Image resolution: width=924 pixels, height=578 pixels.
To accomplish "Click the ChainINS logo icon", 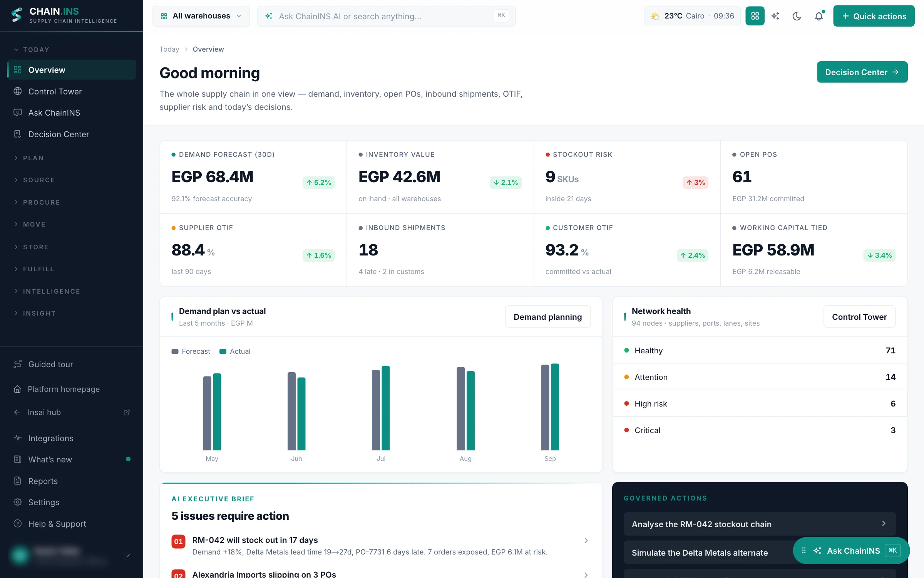I will pos(17,15).
